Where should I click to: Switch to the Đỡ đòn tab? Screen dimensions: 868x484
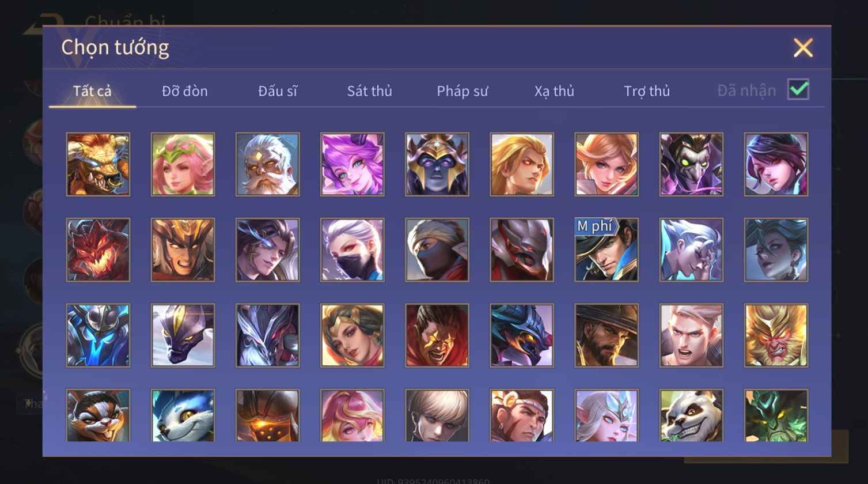point(185,91)
